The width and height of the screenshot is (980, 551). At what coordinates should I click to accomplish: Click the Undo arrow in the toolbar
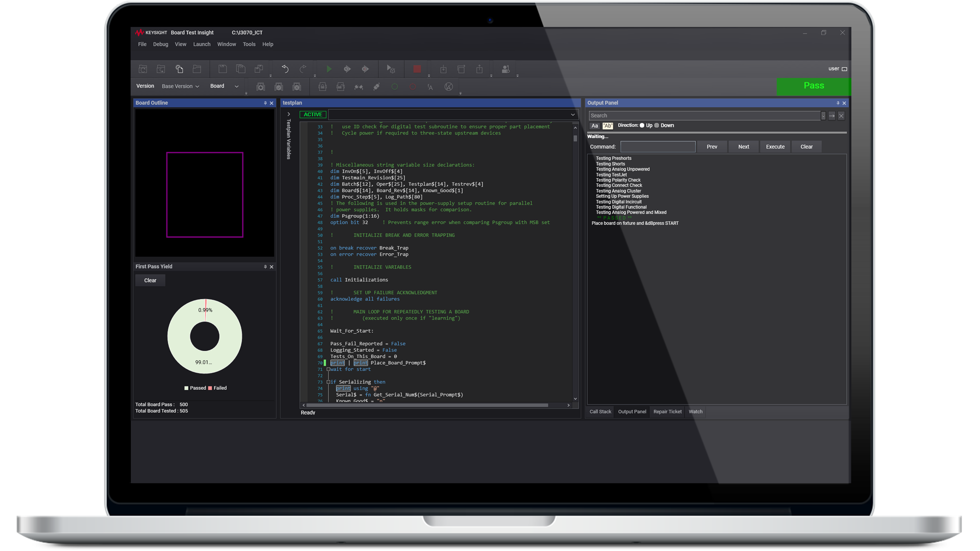tap(285, 69)
